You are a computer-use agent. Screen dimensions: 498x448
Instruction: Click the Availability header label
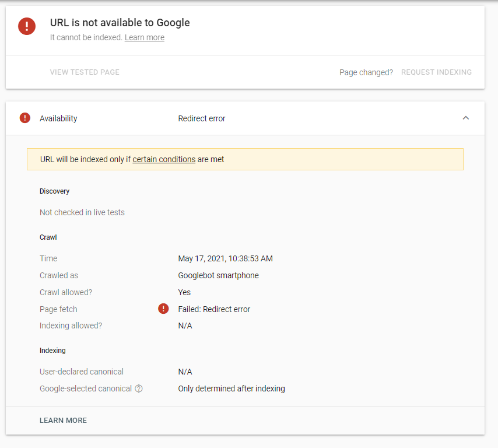(58, 118)
